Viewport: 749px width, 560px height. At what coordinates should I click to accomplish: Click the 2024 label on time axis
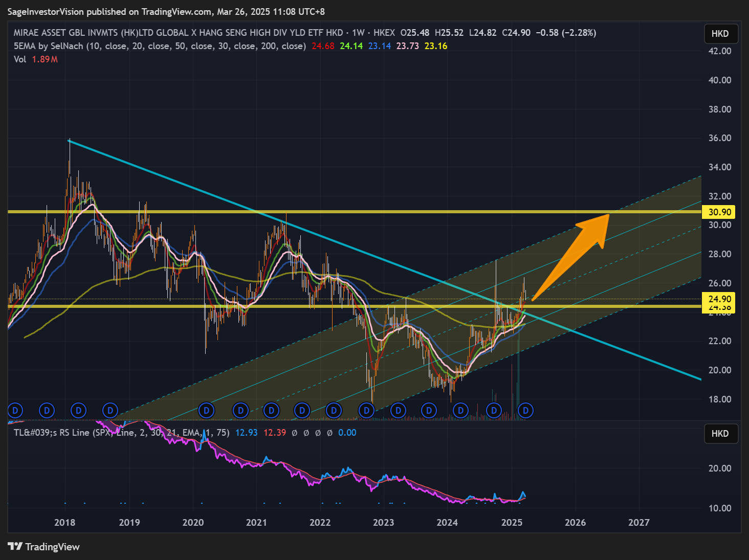pyautogui.click(x=447, y=523)
